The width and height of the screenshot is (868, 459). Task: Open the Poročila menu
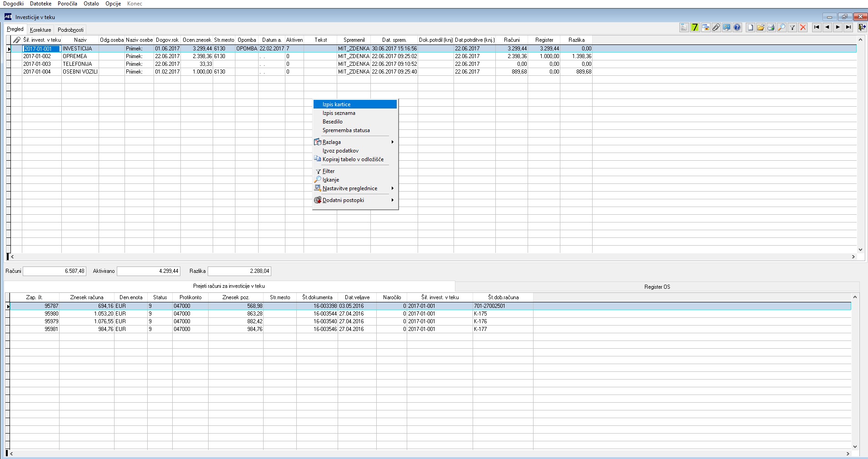67,4
